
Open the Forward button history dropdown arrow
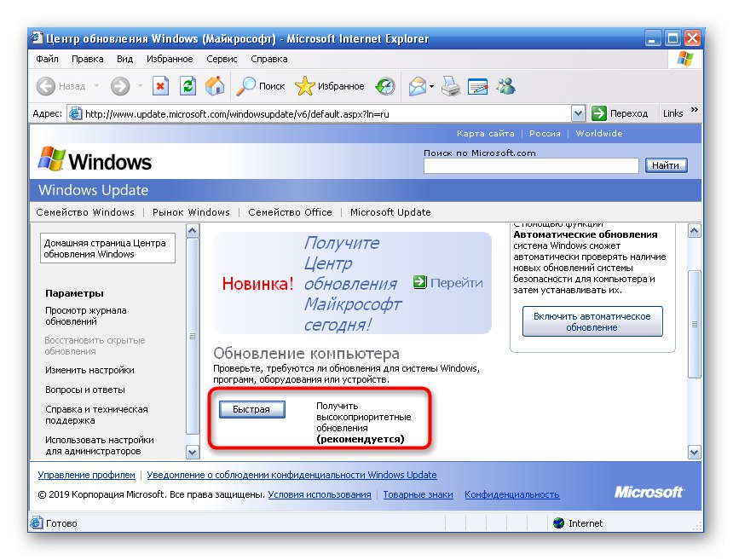pyautogui.click(x=140, y=86)
